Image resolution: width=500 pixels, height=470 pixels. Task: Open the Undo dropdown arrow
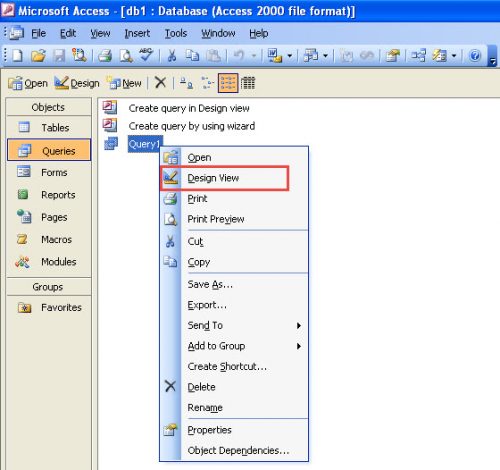[x=254, y=56]
